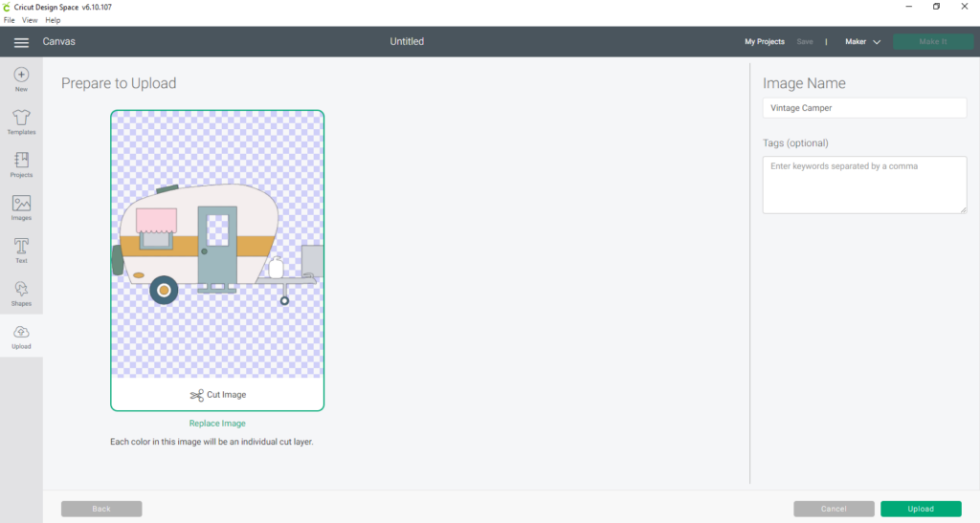This screenshot has width=980, height=523.
Task: Select the Text tool
Action: (x=21, y=251)
